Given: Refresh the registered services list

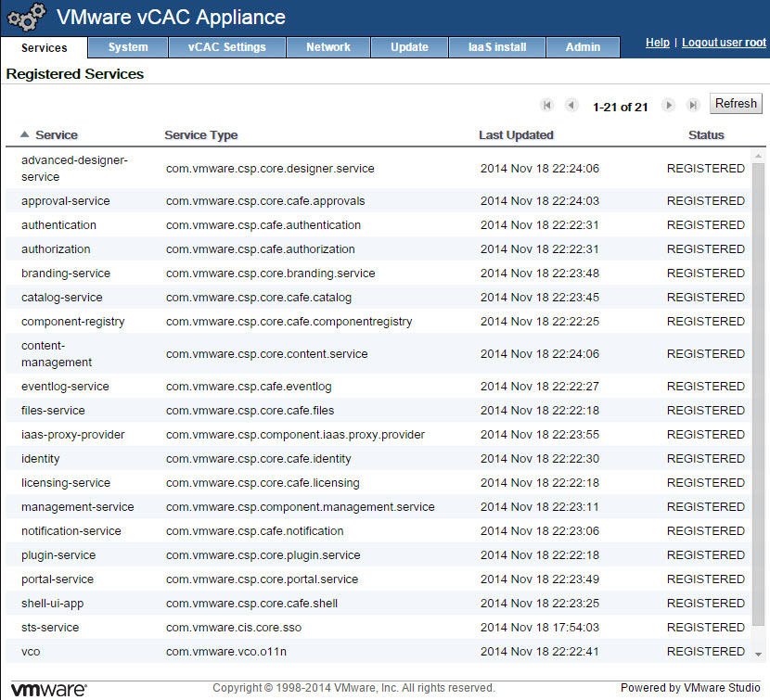Looking at the screenshot, I should pos(736,104).
